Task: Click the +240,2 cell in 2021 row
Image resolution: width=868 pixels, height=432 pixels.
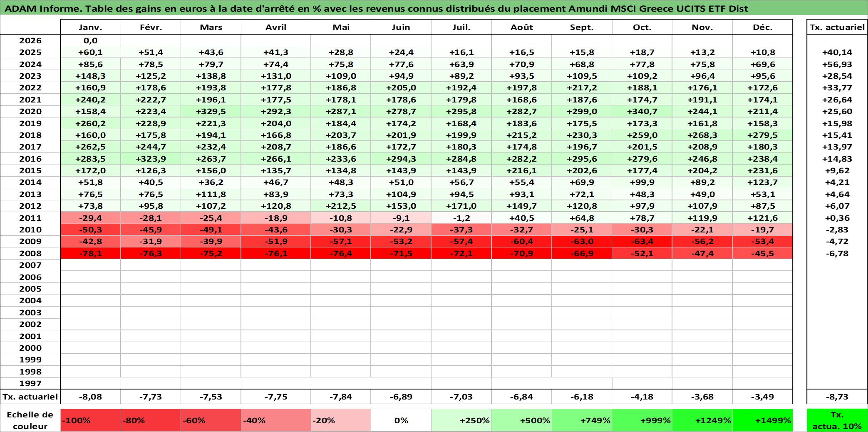Action: (90, 100)
